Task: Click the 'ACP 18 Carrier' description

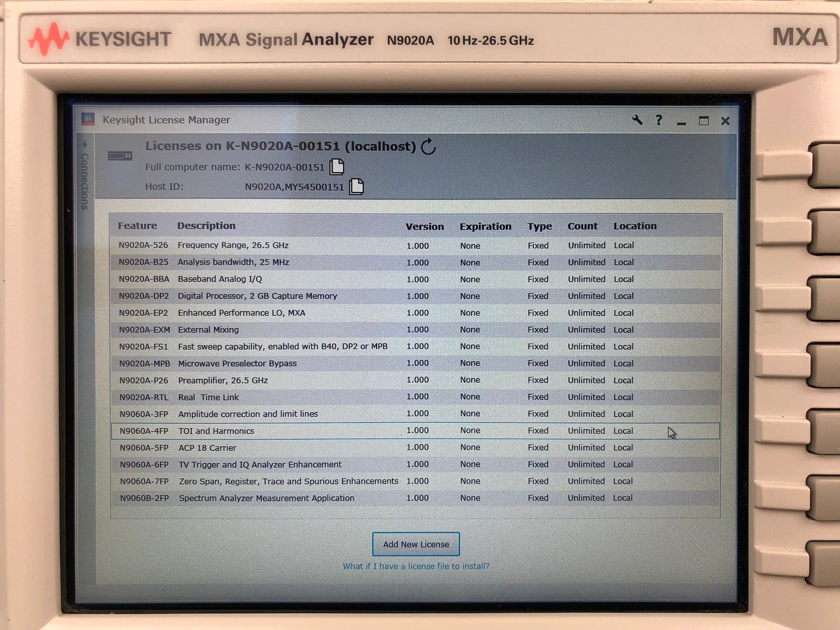Action: 208,449
